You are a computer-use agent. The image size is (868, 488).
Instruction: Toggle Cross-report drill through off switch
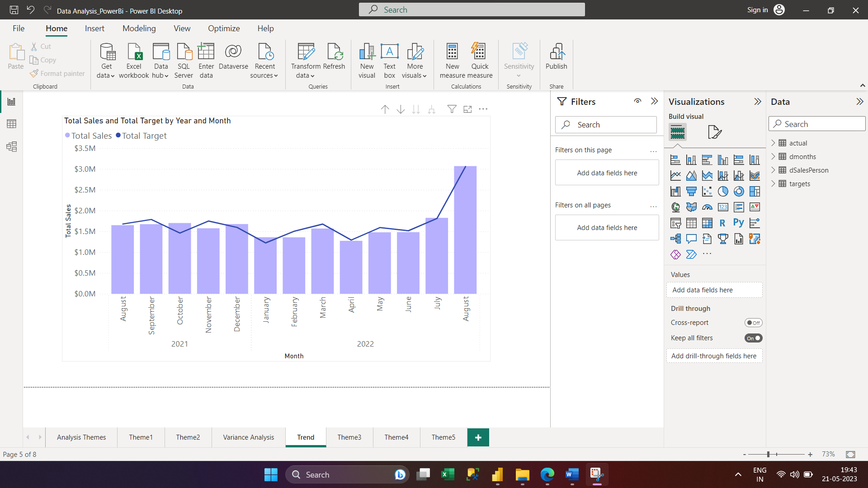754,322
